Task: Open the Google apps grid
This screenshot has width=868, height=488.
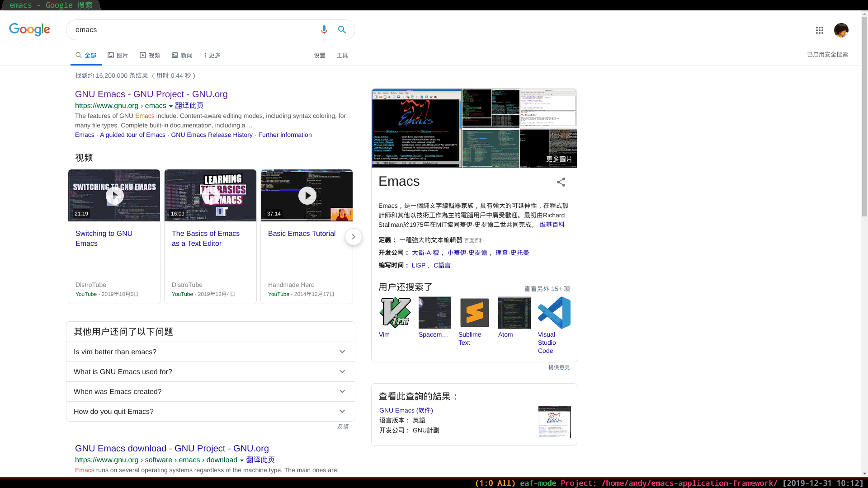Action: [x=819, y=30]
